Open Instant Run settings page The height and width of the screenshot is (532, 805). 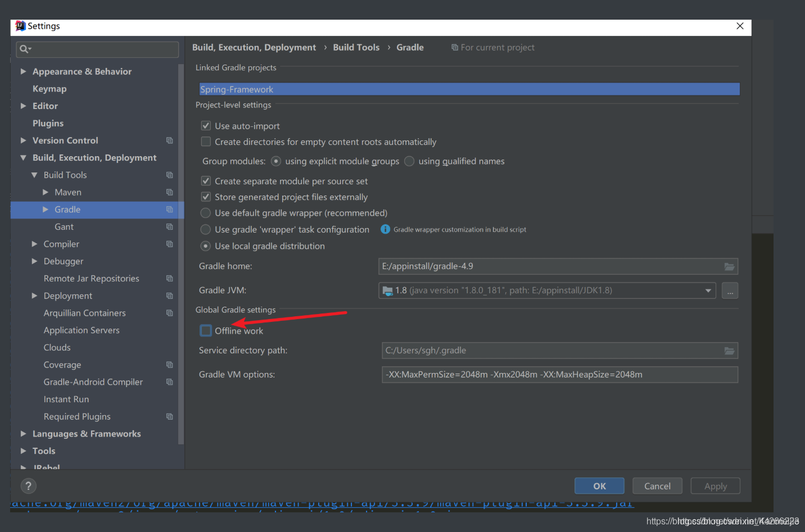(66, 399)
